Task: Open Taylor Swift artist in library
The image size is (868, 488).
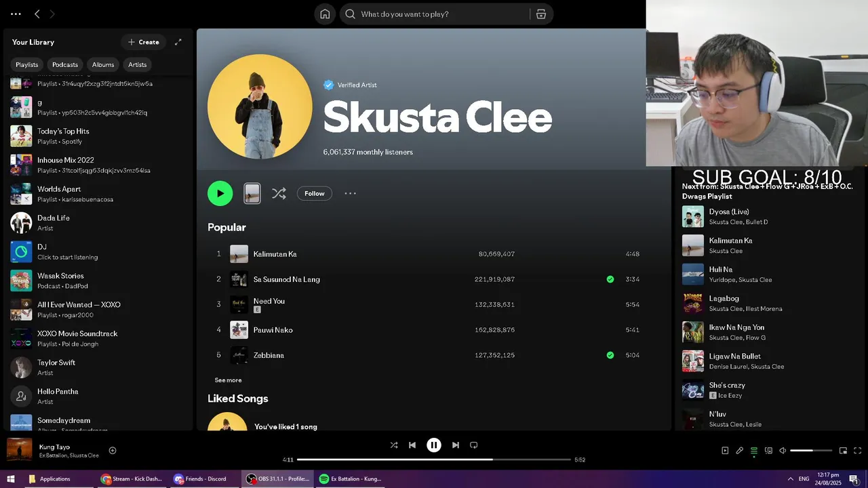Action: (x=98, y=367)
